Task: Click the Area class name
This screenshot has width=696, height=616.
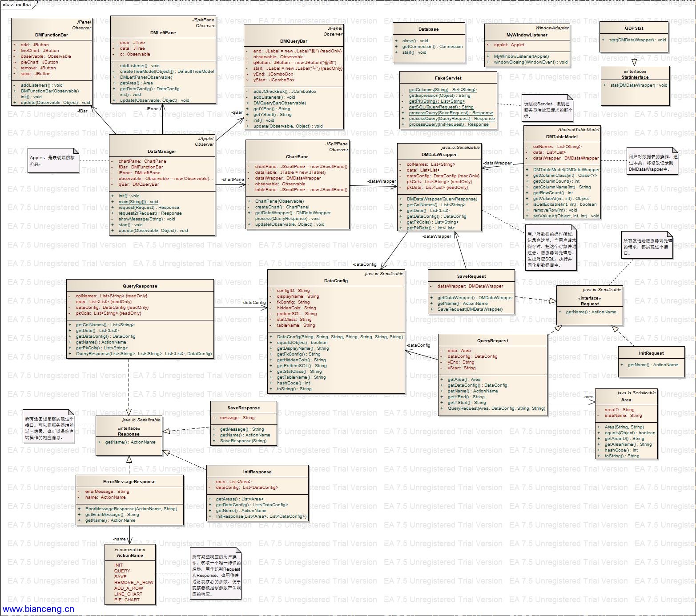Action: pos(626,400)
